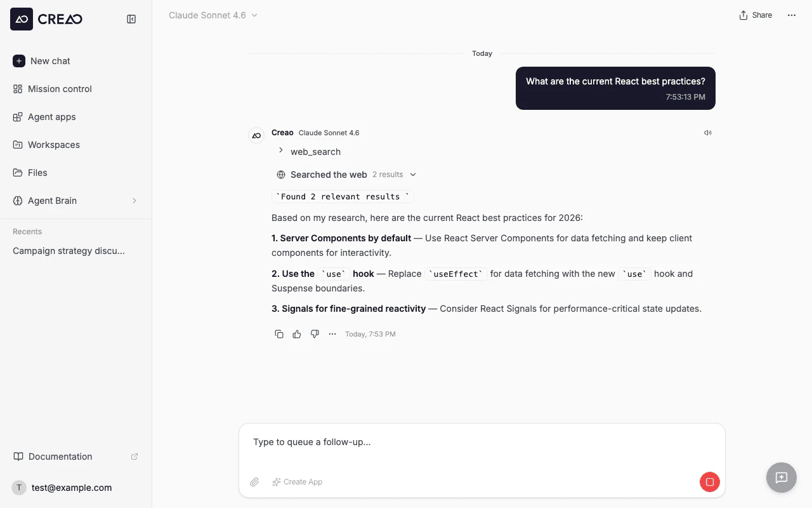The width and height of the screenshot is (812, 508).
Task: Open more message options via ellipsis
Action: tap(332, 333)
